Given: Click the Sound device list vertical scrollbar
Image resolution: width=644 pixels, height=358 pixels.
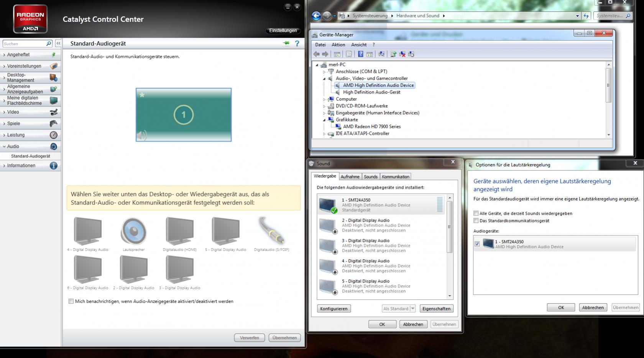Looking at the screenshot, I should point(450,247).
